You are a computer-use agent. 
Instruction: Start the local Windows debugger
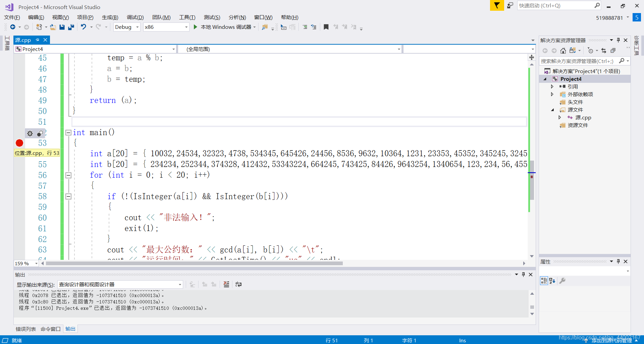click(224, 27)
